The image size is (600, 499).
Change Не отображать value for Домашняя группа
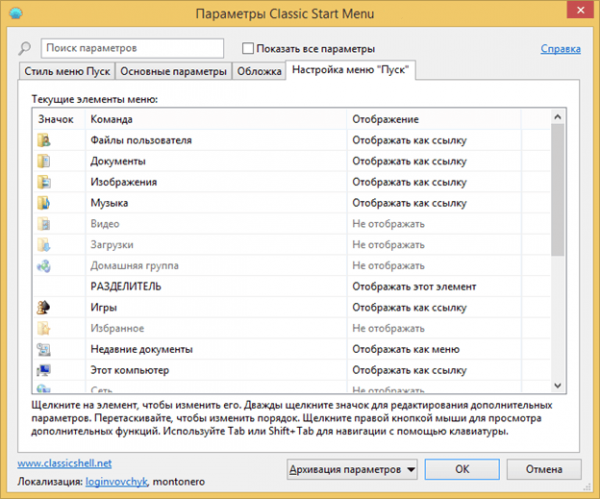pyautogui.click(x=388, y=266)
